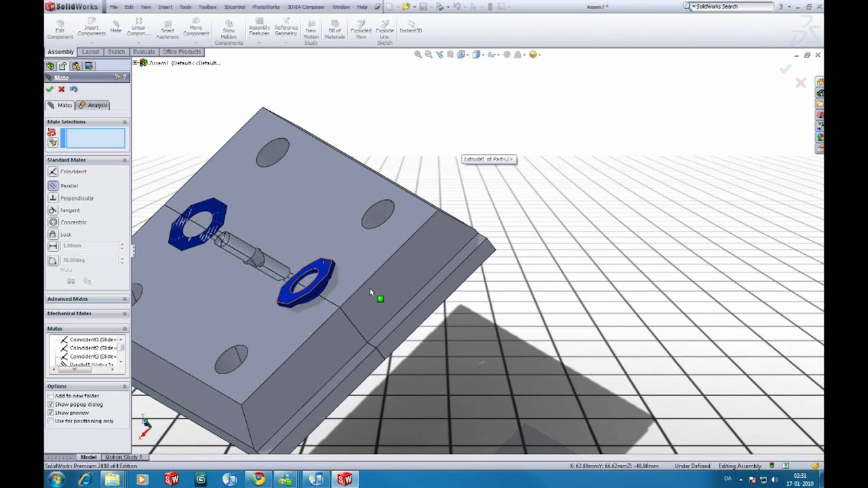Collapse the Mates list section
The height and width of the screenshot is (488, 868).
pos(125,329)
